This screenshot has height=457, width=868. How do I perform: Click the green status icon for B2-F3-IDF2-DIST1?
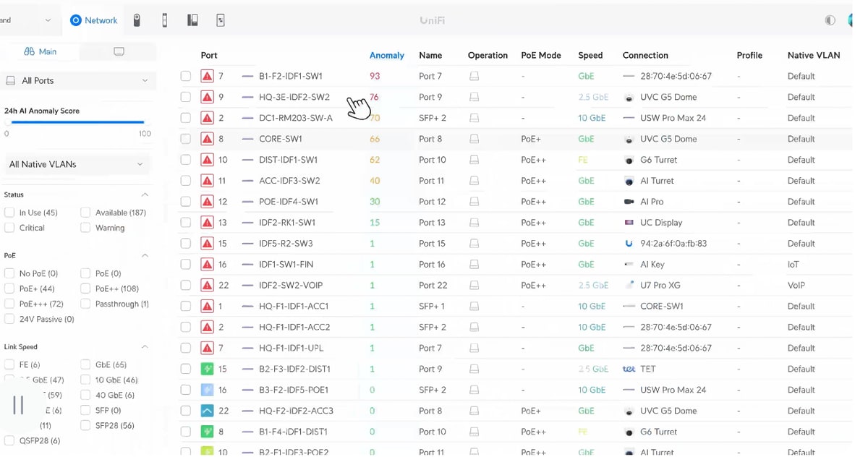click(208, 369)
